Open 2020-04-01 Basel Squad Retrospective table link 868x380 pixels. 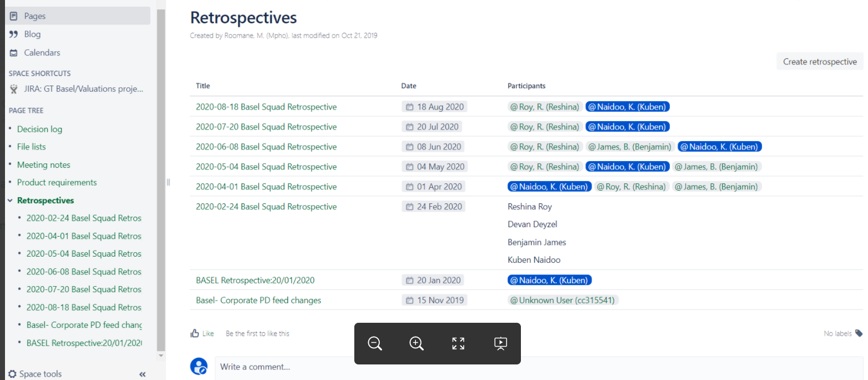coord(266,187)
